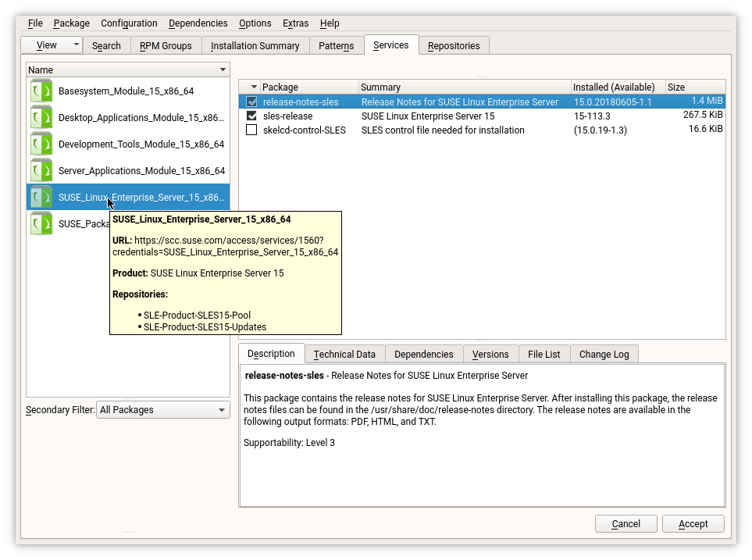
Task: Click the Basesystem_Module service icon
Action: [x=41, y=91]
